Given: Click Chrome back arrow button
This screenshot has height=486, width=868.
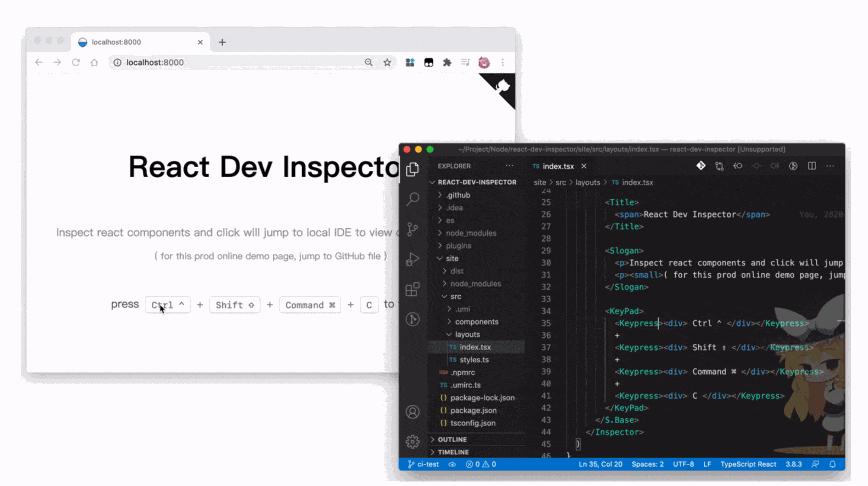Looking at the screenshot, I should (x=39, y=63).
